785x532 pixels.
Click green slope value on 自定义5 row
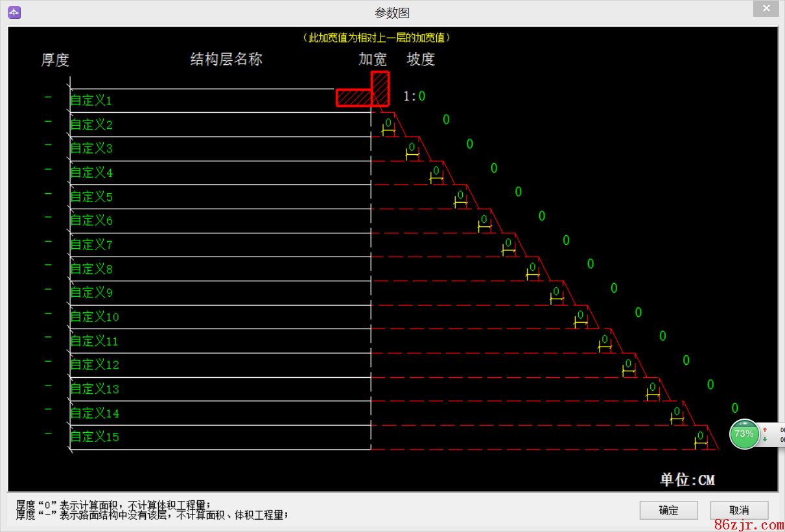(x=518, y=192)
